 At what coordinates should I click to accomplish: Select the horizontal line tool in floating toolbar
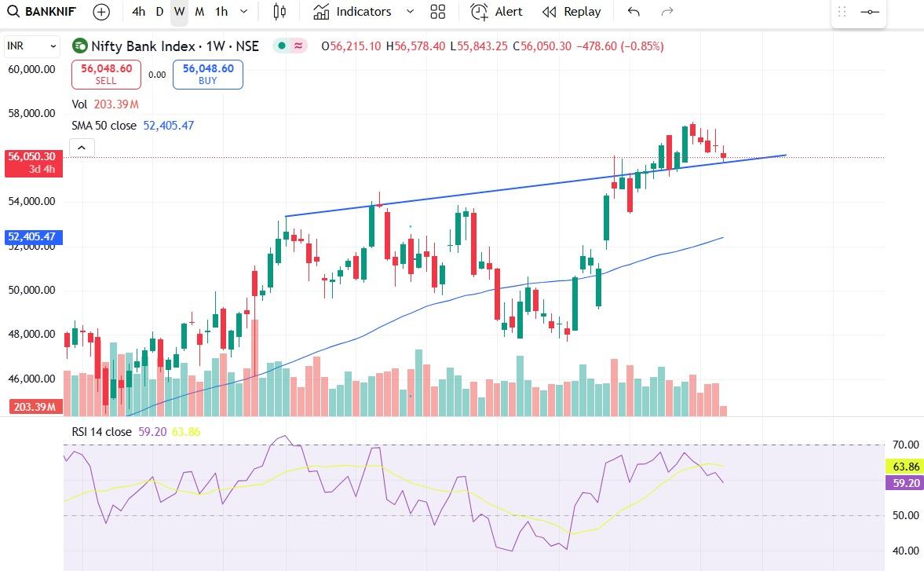point(870,12)
